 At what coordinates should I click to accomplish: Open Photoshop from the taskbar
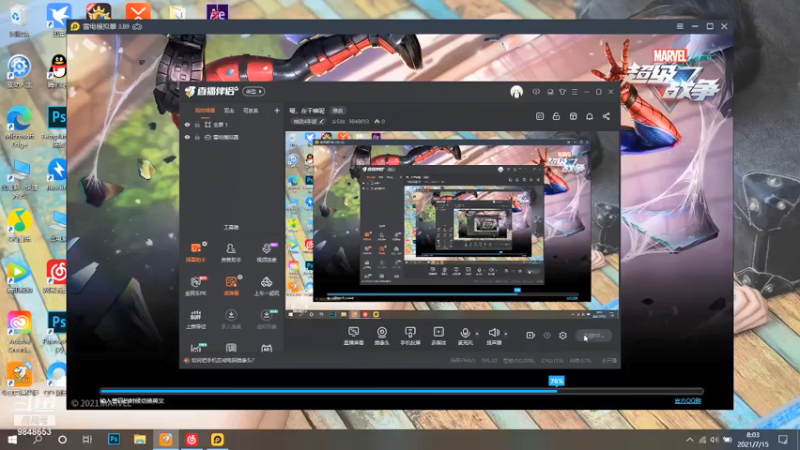[114, 439]
